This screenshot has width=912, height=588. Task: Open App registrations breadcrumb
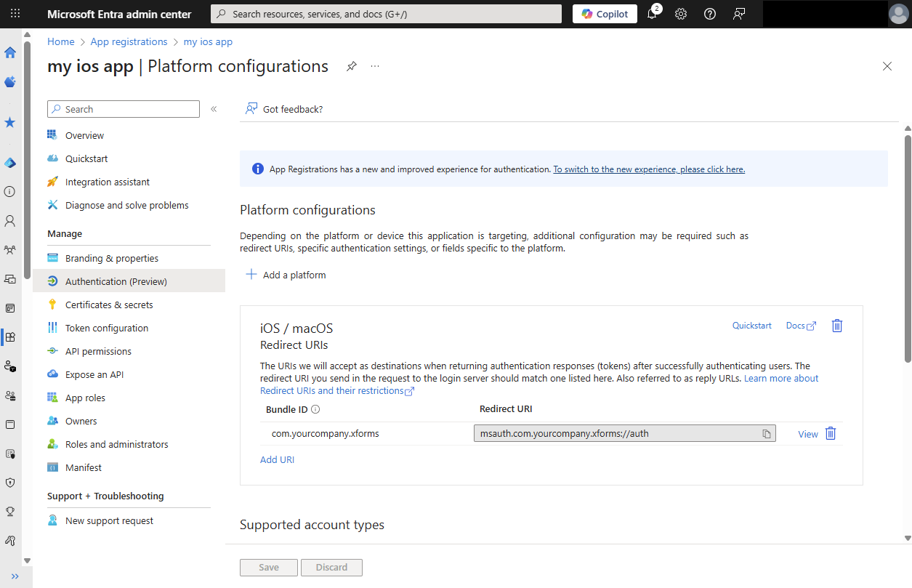coord(129,41)
